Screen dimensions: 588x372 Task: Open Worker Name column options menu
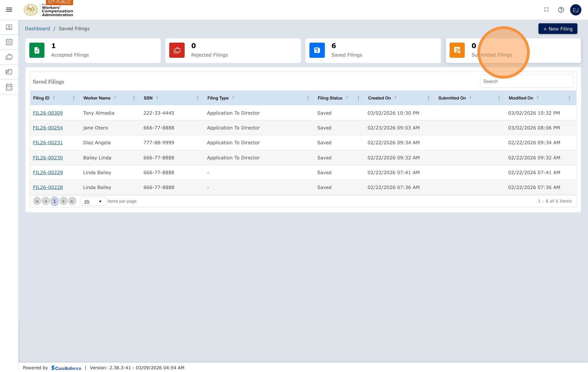134,98
